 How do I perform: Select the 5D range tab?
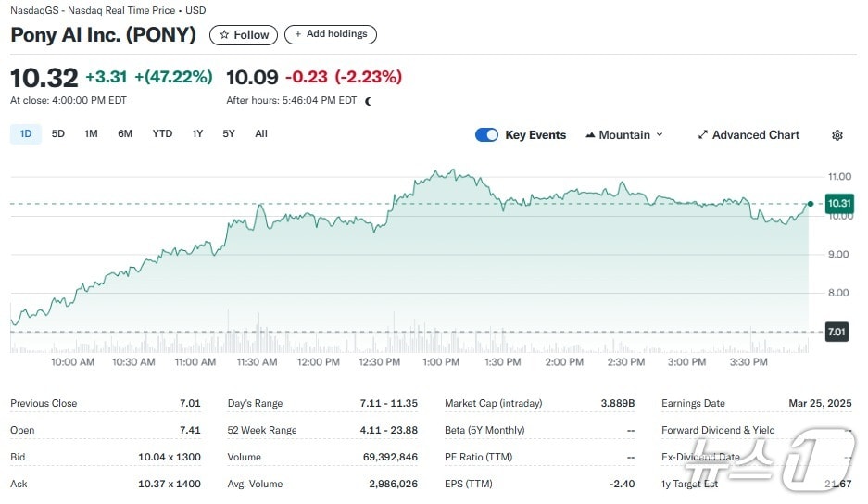coord(58,134)
